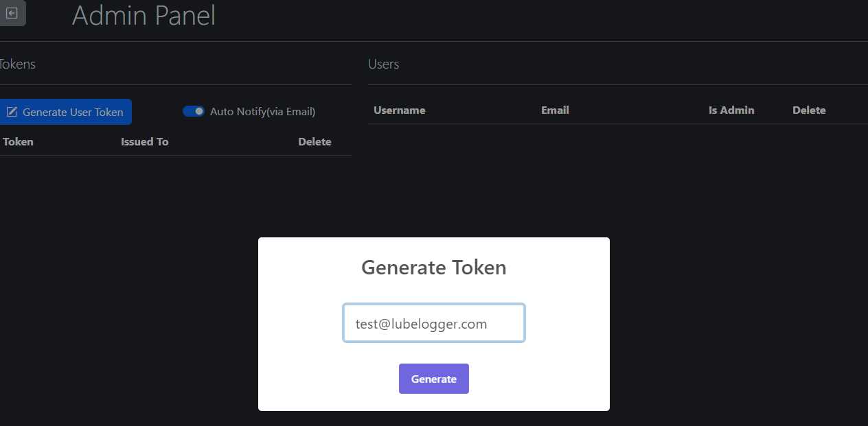Select the Token column header

click(18, 142)
